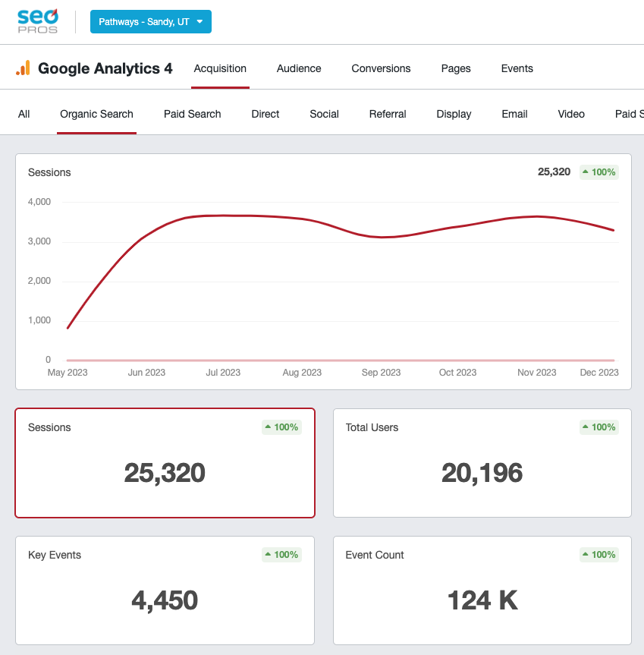Click the Google Analytics 4 bar chart icon

tap(24, 68)
